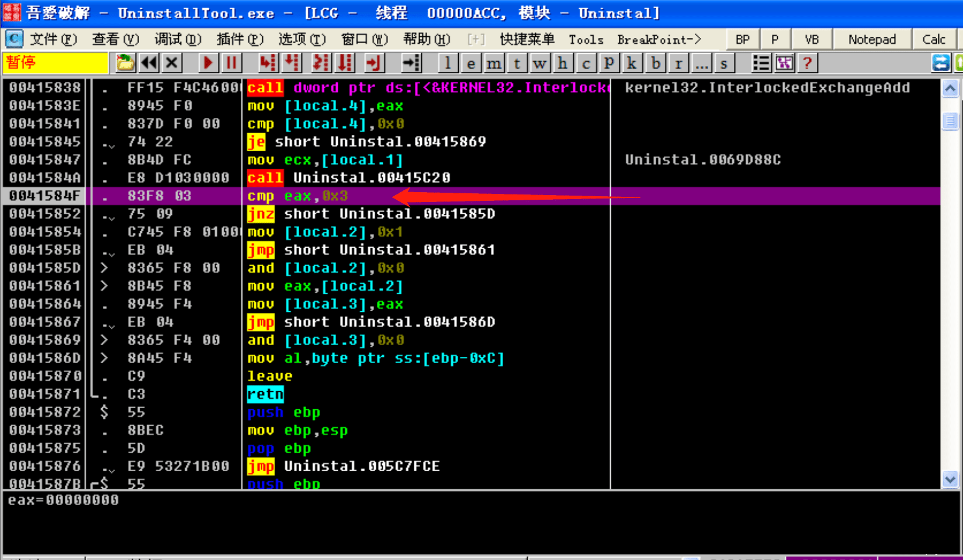Click the debugging options list icon
The height and width of the screenshot is (560, 963).
(761, 62)
